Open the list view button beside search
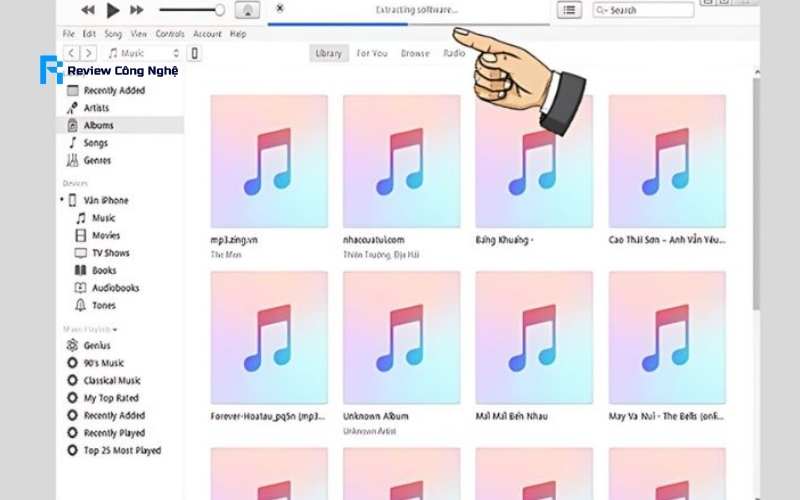 coord(569,10)
